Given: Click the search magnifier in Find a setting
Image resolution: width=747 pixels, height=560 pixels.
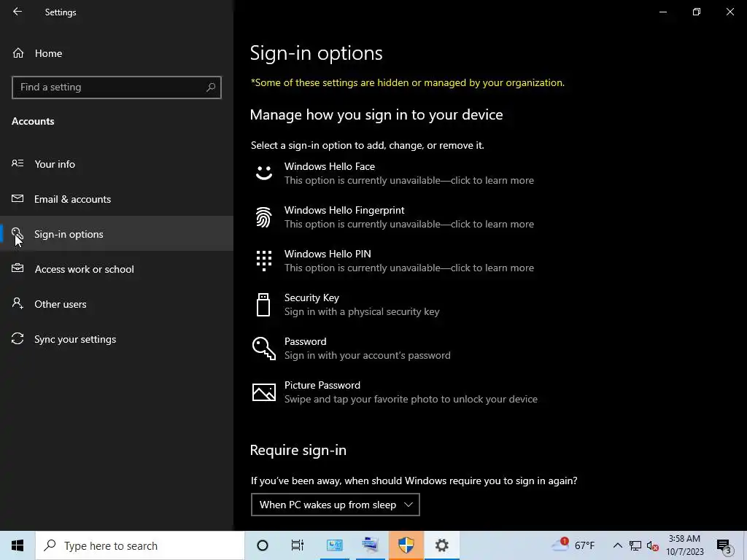Looking at the screenshot, I should tap(211, 87).
